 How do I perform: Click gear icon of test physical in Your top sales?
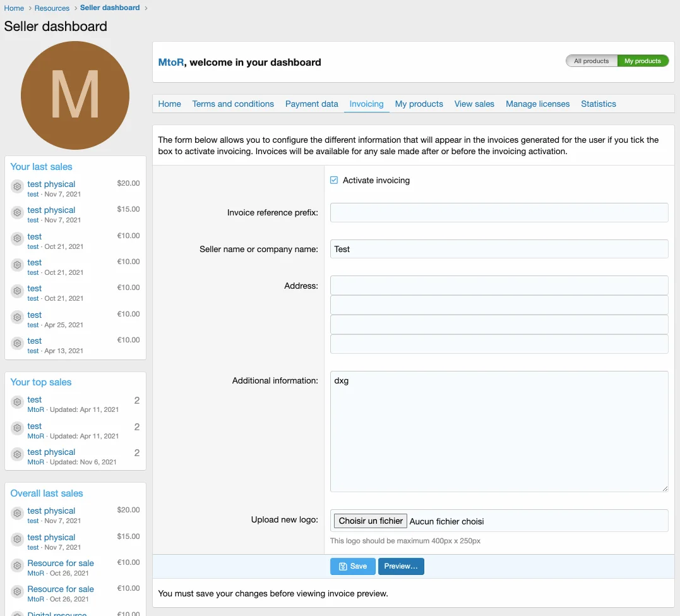point(17,454)
